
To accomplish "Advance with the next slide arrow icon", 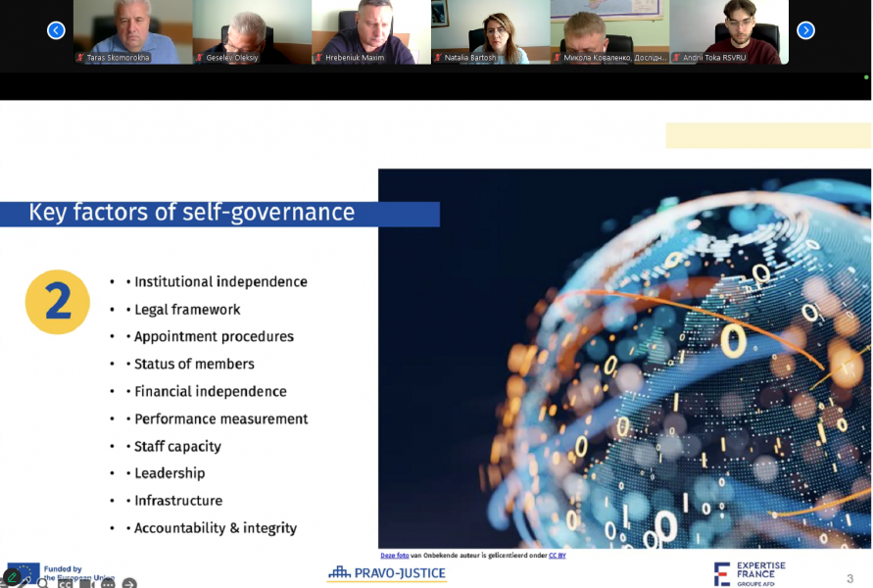I will pyautogui.click(x=129, y=584).
